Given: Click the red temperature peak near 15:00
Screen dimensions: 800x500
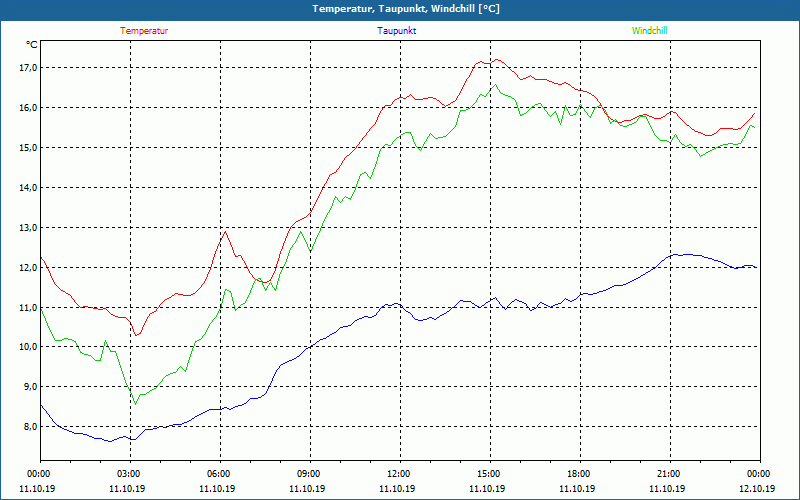Looking at the screenshot, I should 496,60.
